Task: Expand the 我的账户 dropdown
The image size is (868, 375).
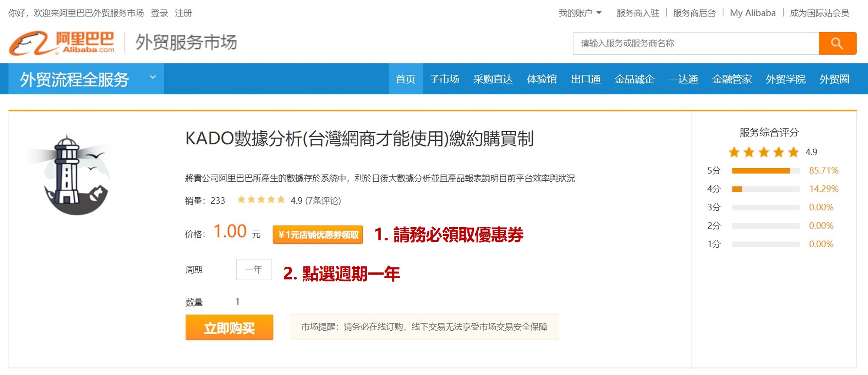Action: [580, 13]
